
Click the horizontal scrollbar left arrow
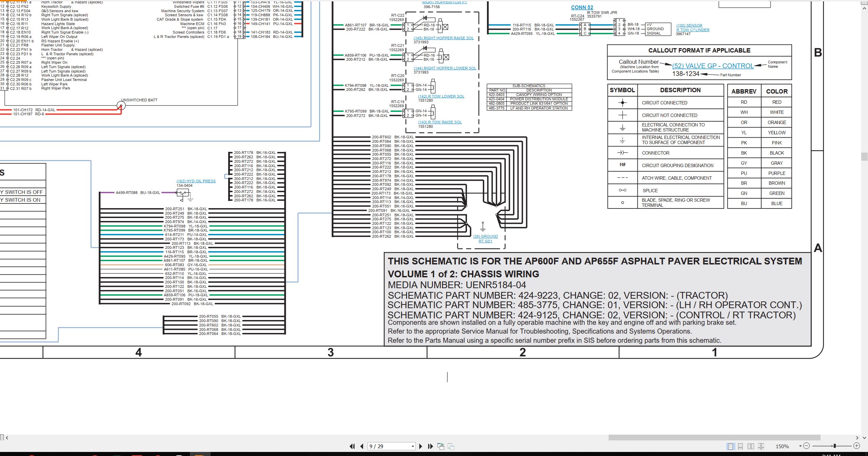[x=7, y=438]
